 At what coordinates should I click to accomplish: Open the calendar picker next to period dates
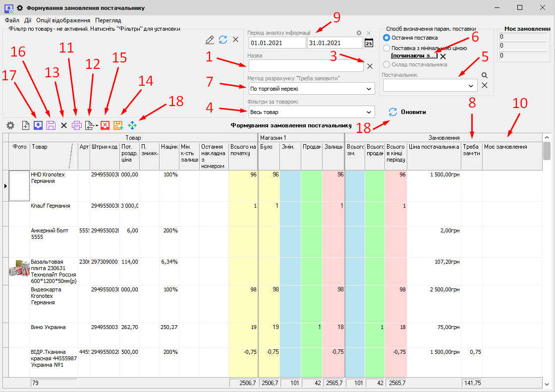tap(369, 43)
